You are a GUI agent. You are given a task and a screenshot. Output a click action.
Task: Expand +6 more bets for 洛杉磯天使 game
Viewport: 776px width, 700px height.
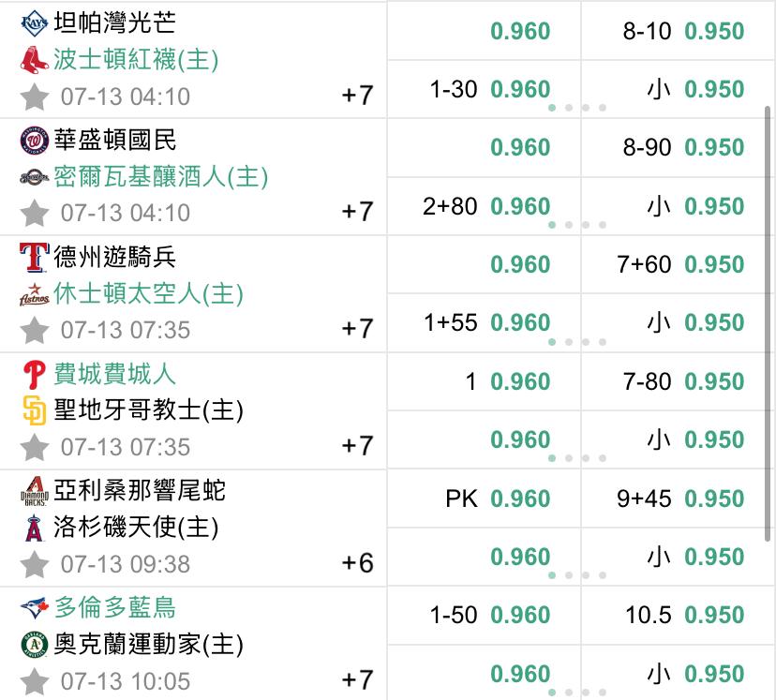click(x=357, y=563)
